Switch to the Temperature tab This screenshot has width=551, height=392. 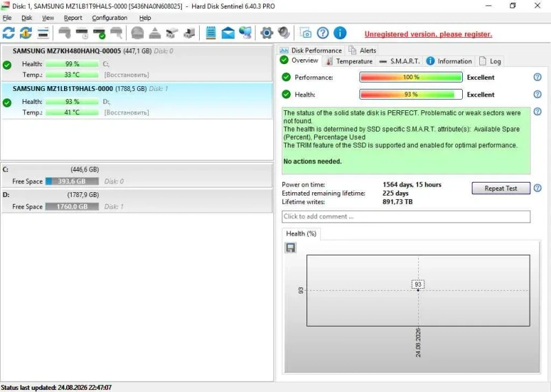[x=349, y=61]
